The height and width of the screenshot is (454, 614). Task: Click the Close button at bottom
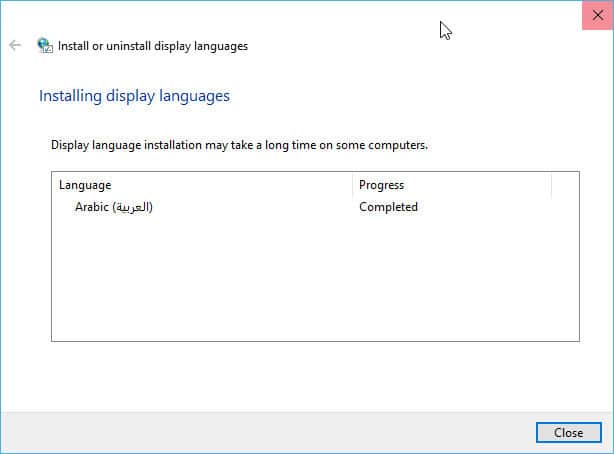569,432
